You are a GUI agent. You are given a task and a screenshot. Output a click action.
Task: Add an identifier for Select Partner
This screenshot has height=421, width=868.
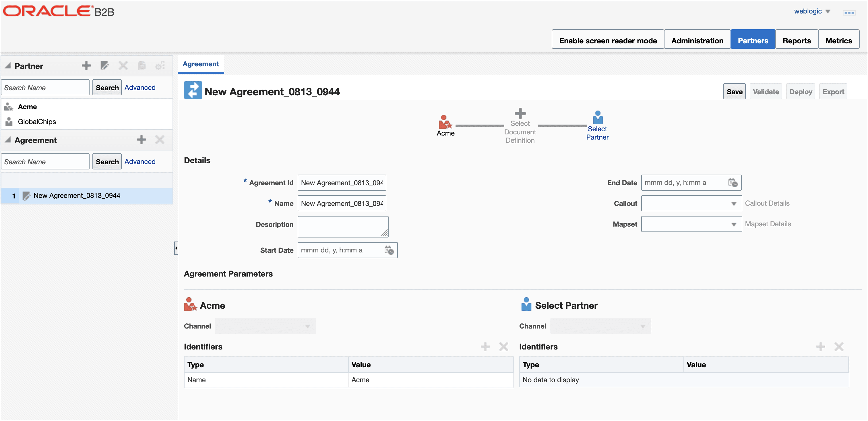pos(820,347)
